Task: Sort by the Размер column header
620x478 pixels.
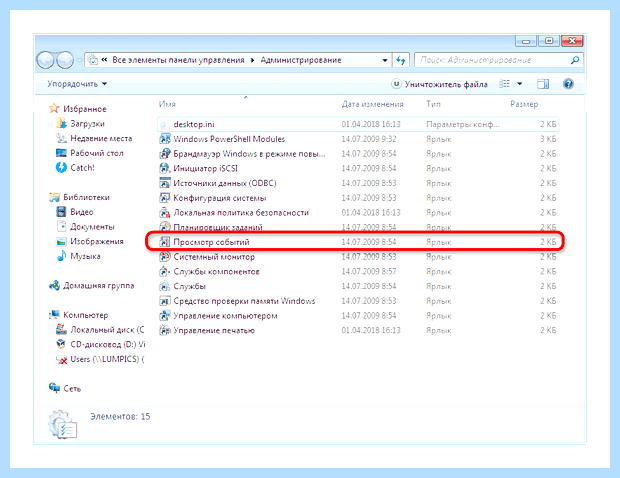Action: [x=524, y=104]
